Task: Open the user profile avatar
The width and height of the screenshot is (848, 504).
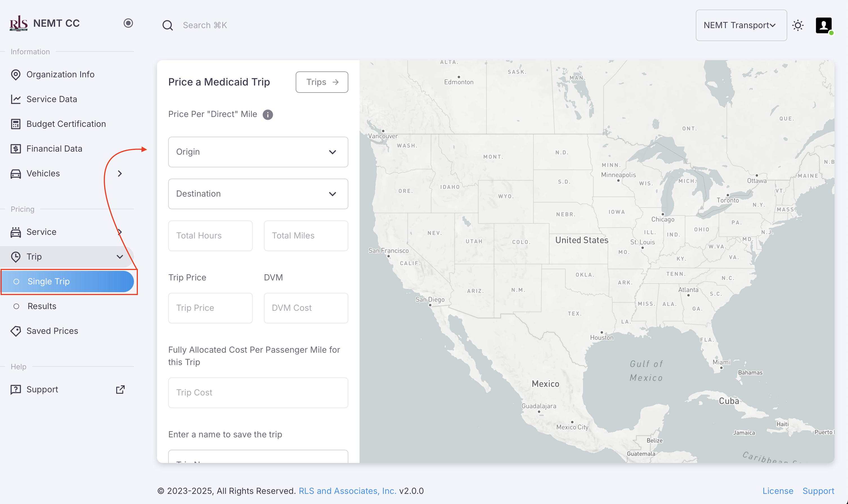Action: pos(824,26)
